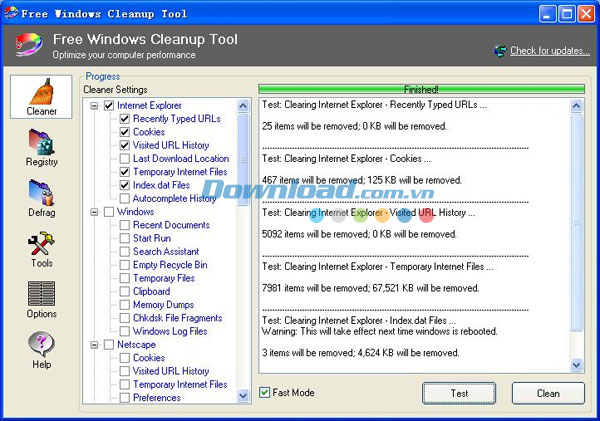The image size is (600, 421).
Task: Click the title bar application icon
Action: tap(11, 13)
